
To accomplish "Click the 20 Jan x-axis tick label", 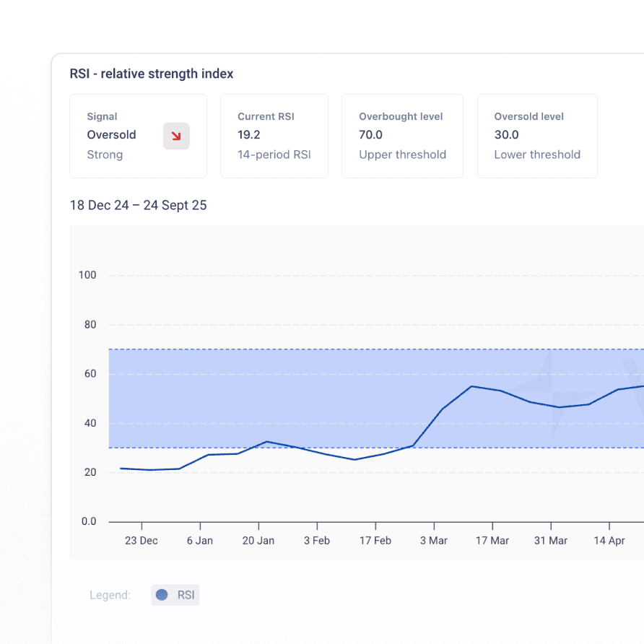I will 258,541.
